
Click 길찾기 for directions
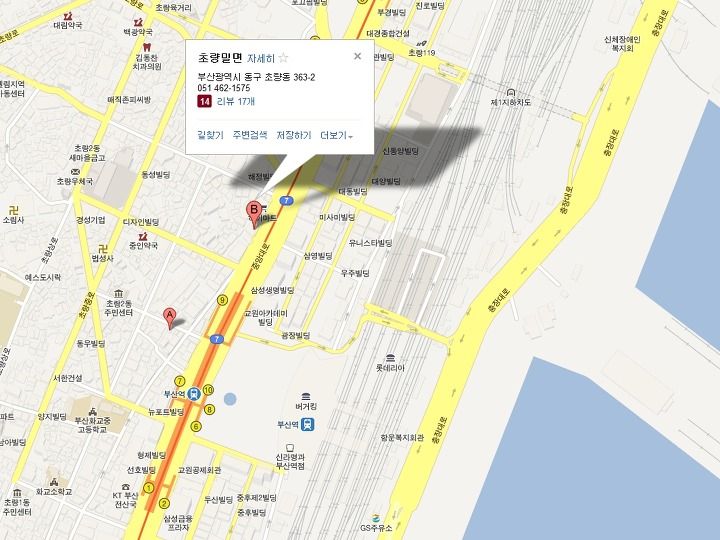210,135
